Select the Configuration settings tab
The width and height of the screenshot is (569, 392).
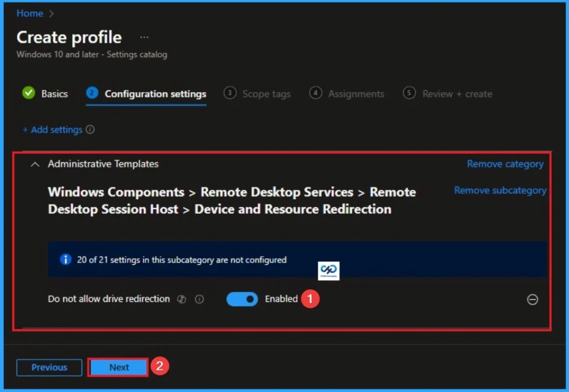(x=155, y=93)
